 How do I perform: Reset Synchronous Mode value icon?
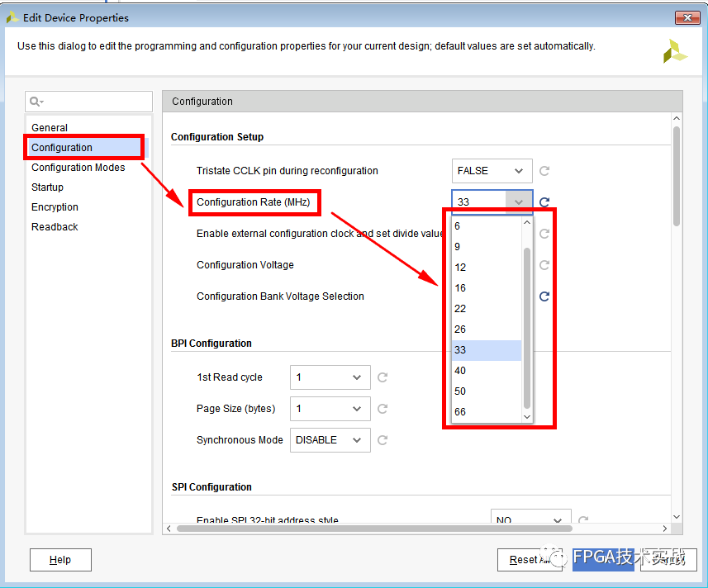pos(383,440)
